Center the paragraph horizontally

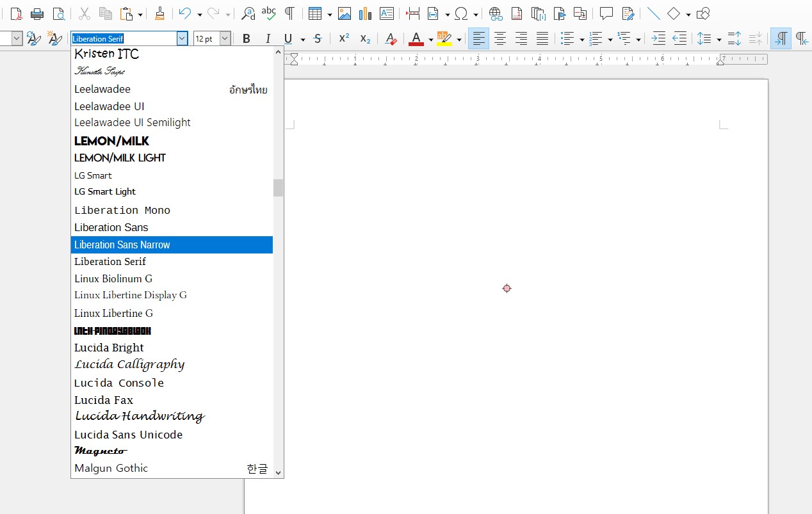(x=500, y=39)
